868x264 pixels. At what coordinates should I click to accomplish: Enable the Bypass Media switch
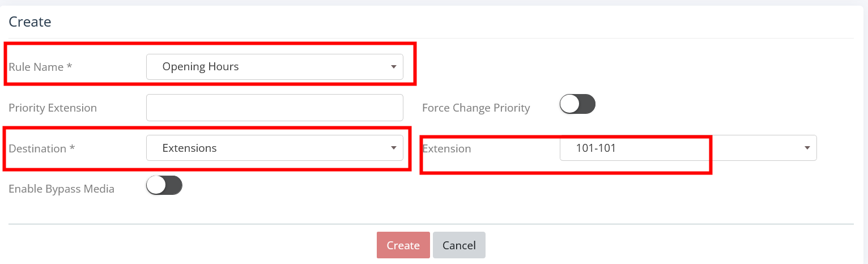pyautogui.click(x=164, y=186)
